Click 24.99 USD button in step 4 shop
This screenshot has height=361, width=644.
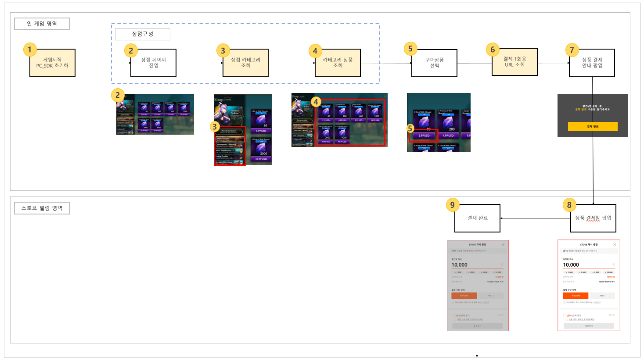coord(375,120)
